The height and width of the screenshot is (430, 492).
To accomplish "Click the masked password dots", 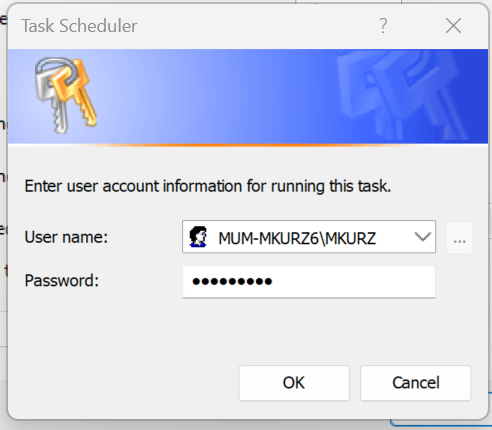I will pos(232,282).
